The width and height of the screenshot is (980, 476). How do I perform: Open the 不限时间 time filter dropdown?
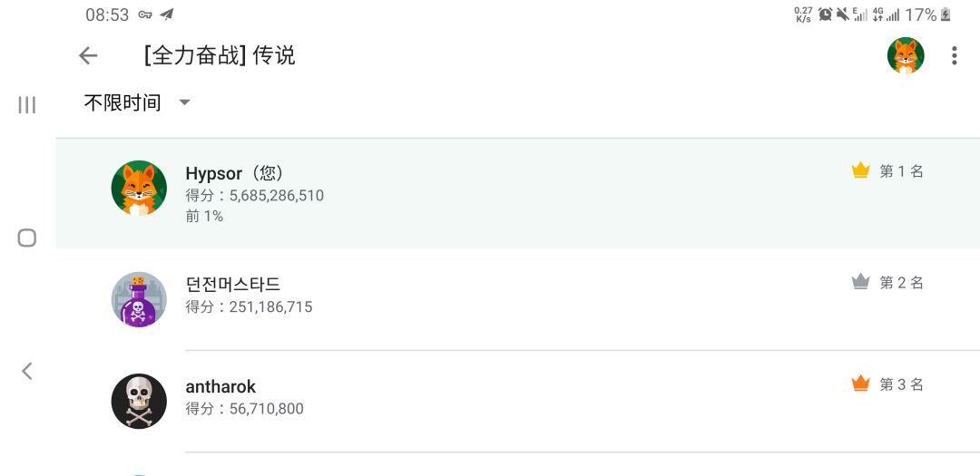[122, 102]
